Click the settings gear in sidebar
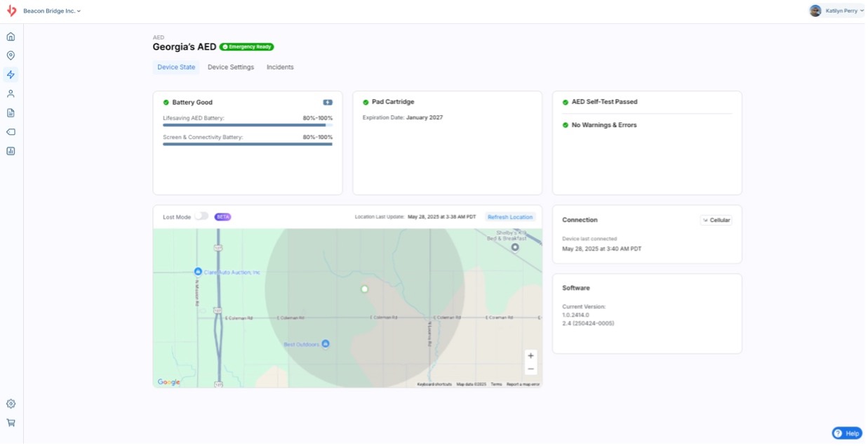 coord(11,404)
